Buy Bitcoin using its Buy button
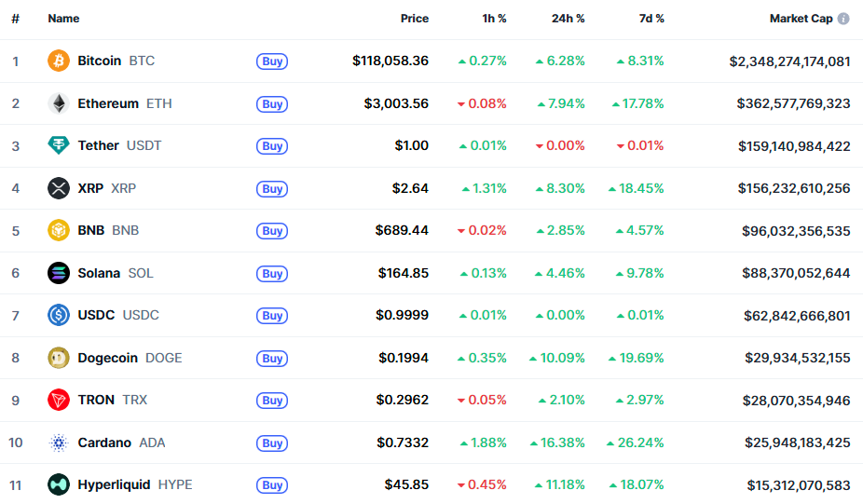Viewport: 863px width, 504px height. click(272, 61)
